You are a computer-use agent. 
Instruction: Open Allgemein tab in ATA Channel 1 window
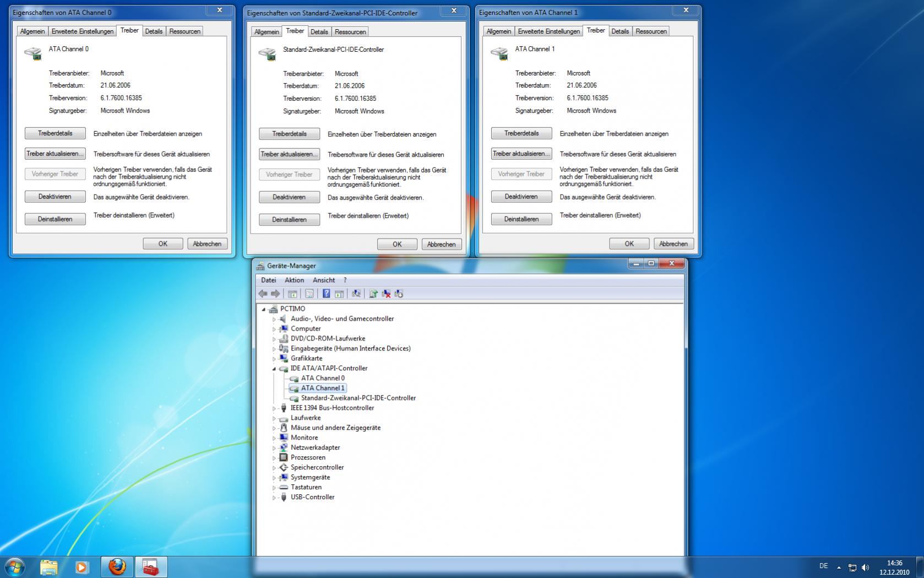[x=499, y=31]
